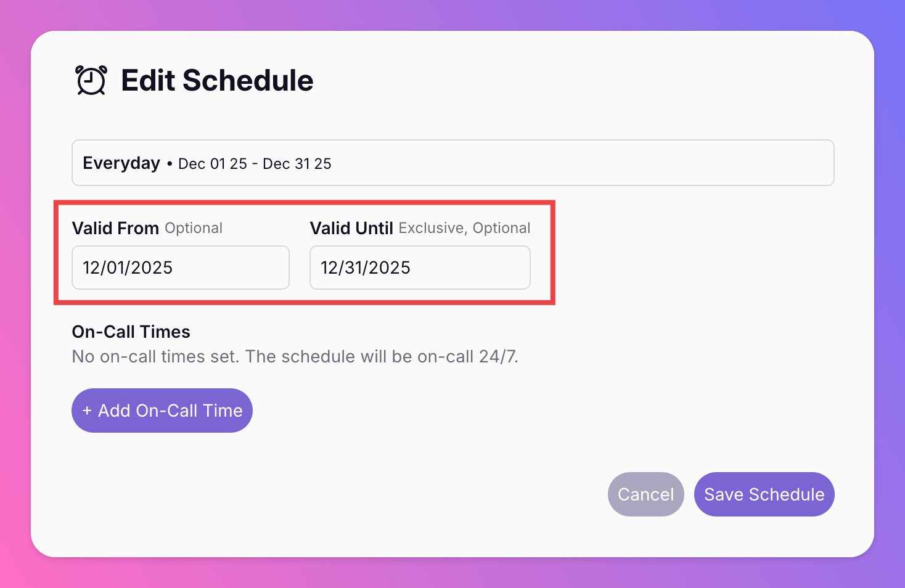Click the Dec 01 25 - Dec 31 25 range text

255,164
